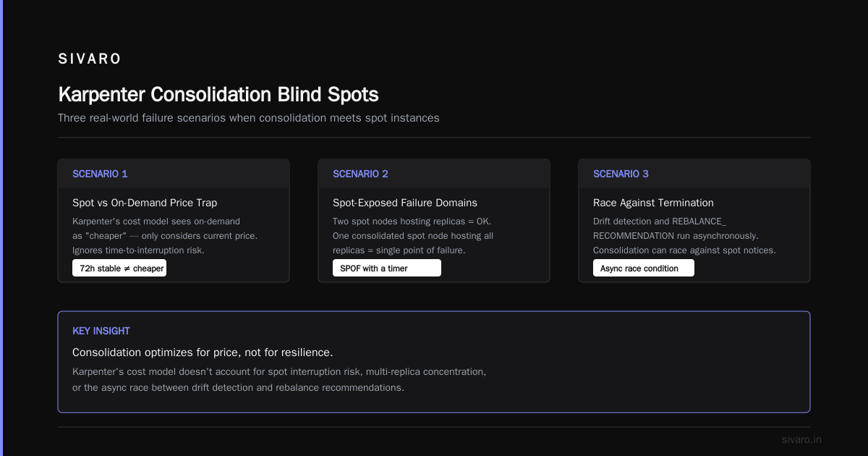Select the KEY INSIGHT label
Viewport: 868px width, 456px height.
[101, 331]
